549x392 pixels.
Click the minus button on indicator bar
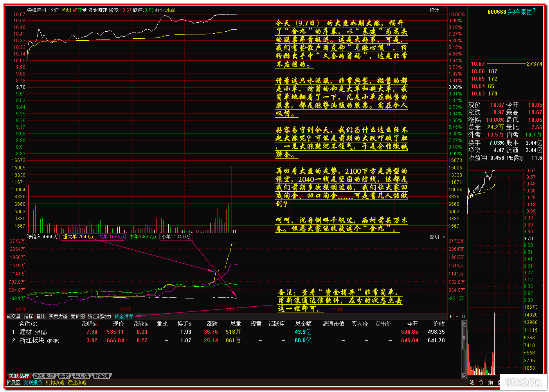pyautogui.click(x=457, y=316)
